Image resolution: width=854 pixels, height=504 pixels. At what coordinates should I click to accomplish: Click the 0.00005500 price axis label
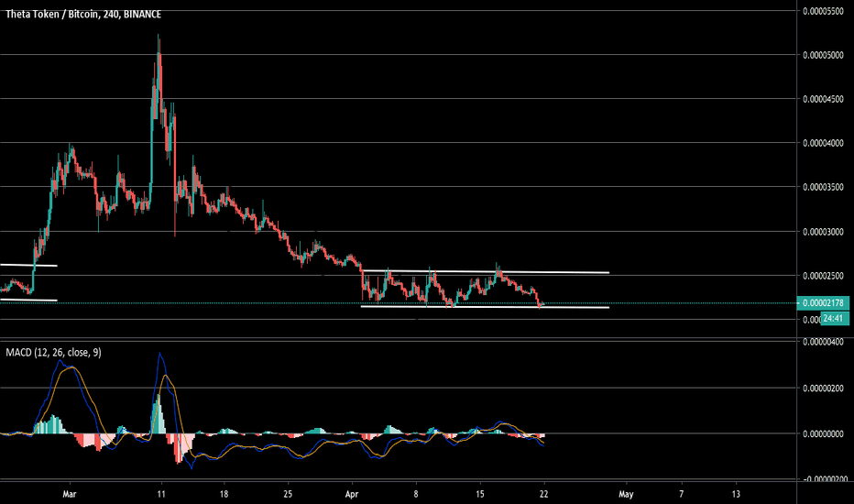click(x=823, y=11)
